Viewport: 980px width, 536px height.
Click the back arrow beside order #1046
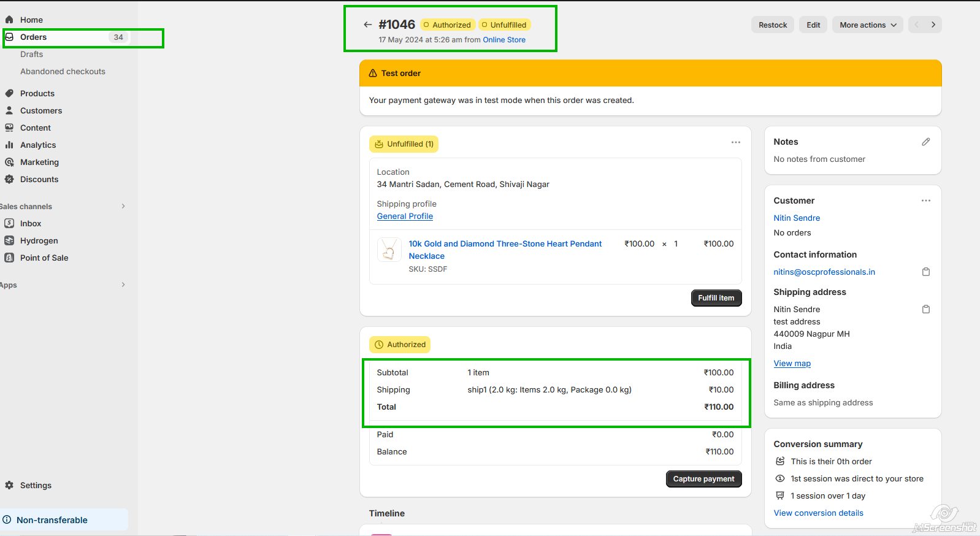[367, 25]
